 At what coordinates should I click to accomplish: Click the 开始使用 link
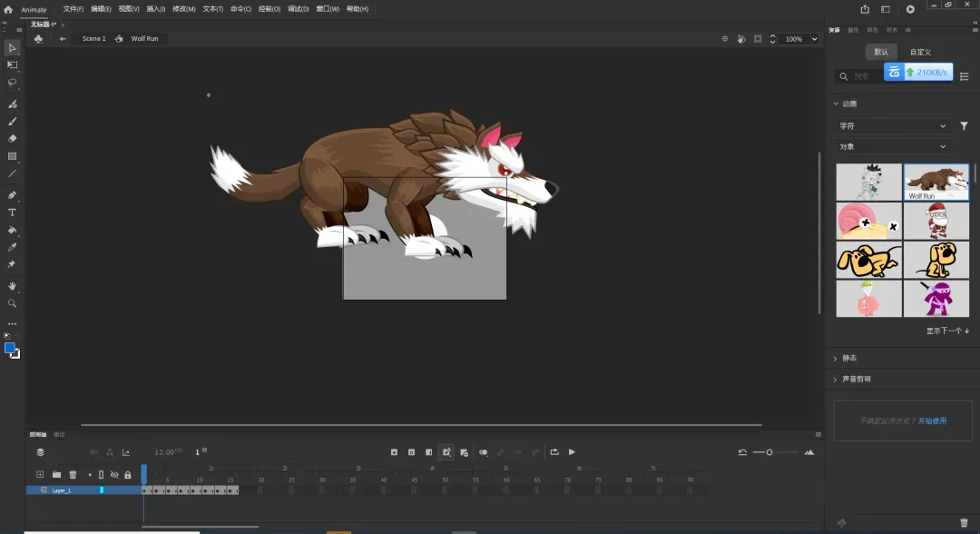932,421
